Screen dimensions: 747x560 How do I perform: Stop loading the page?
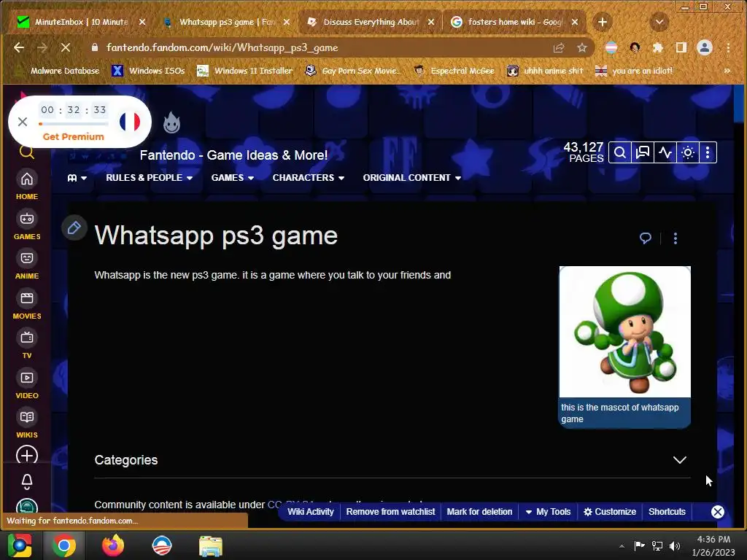point(65,47)
